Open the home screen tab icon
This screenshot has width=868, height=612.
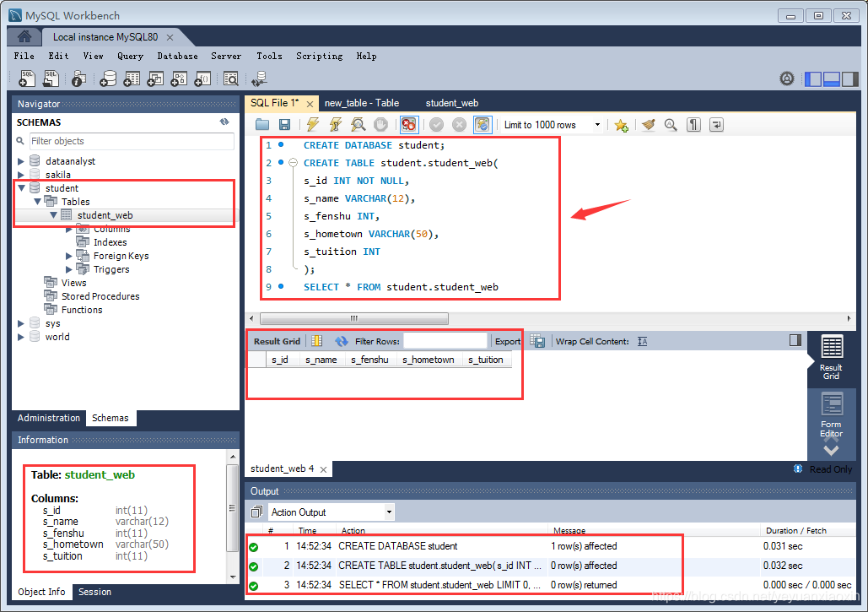point(24,37)
